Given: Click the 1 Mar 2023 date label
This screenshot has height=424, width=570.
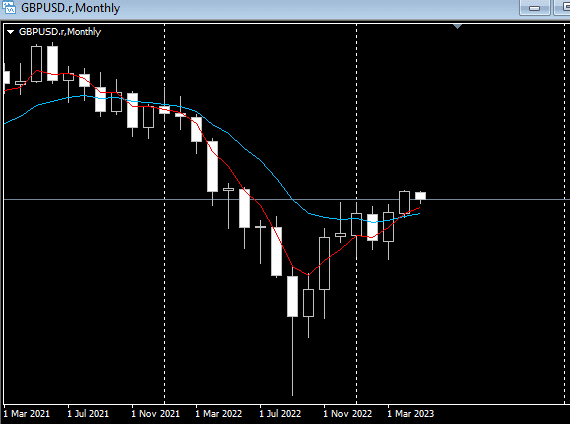Looking at the screenshot, I should click(410, 413).
